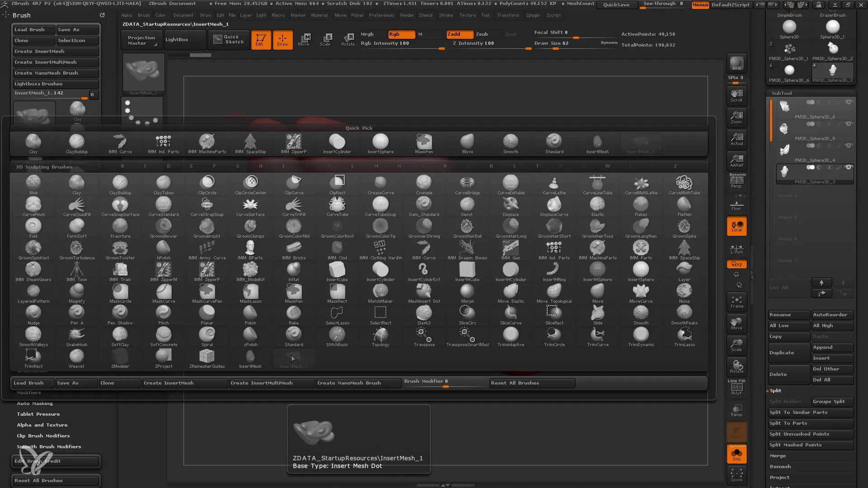Select the GroomHairBall brush
868x488 pixels.
(x=467, y=228)
